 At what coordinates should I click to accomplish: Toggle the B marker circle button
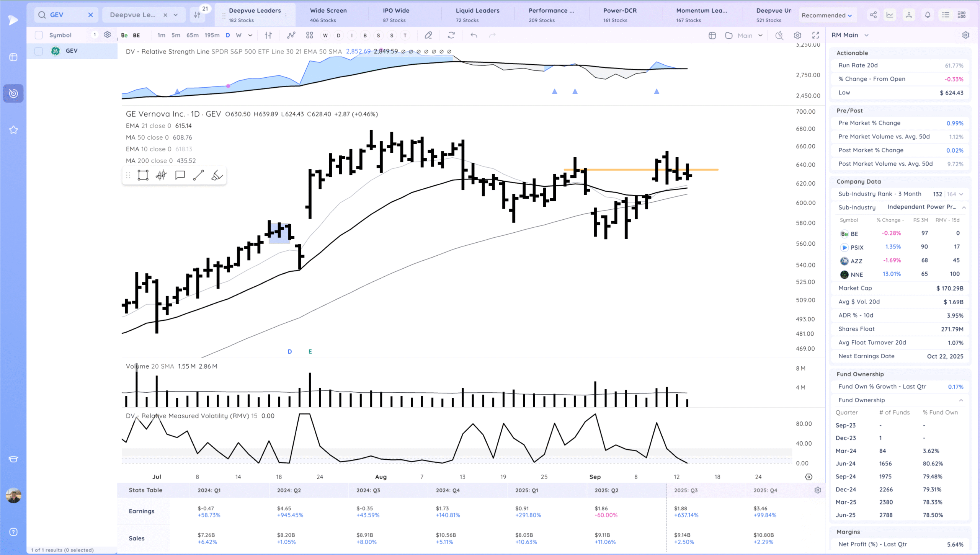point(365,35)
